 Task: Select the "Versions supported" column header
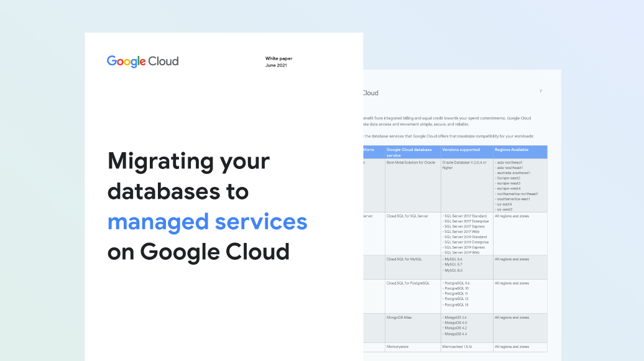coord(461,150)
